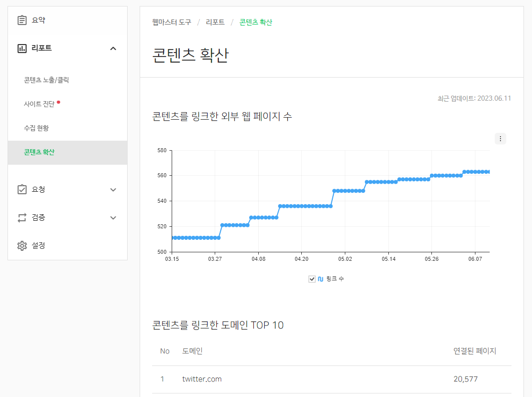Expand the 요청 section
The image size is (532, 397).
point(113,189)
